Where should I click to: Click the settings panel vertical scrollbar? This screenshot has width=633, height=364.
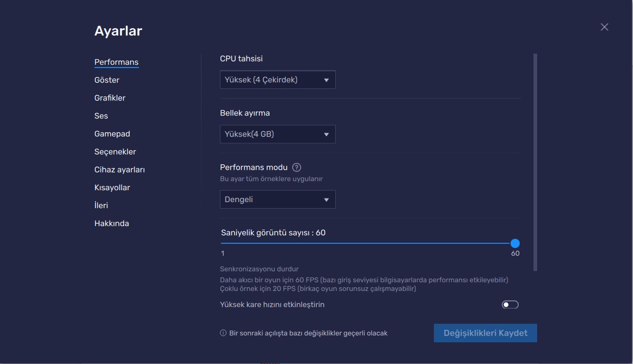535,162
